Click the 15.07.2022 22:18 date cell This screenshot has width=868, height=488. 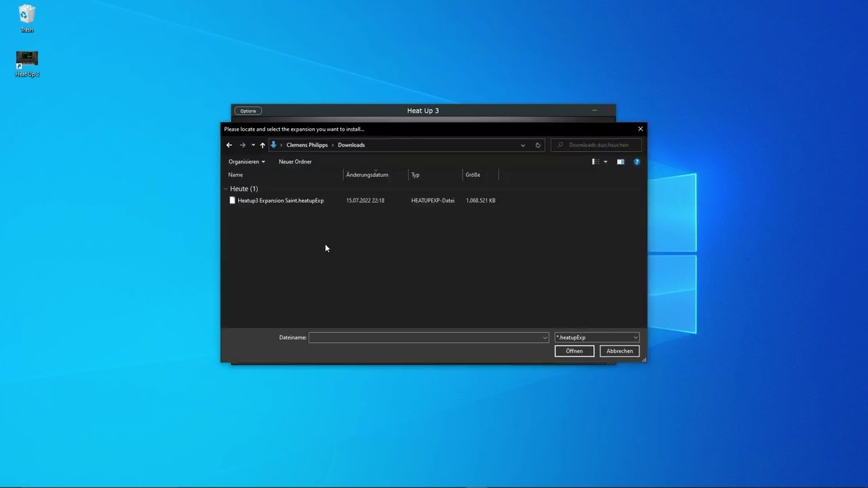tap(365, 201)
